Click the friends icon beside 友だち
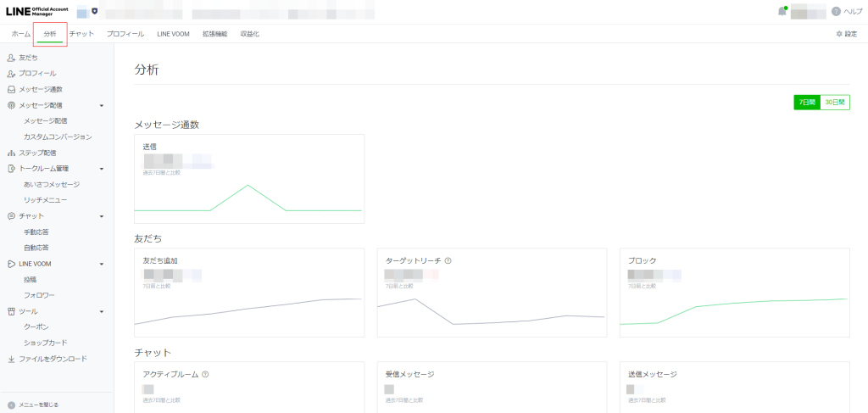 (x=11, y=58)
